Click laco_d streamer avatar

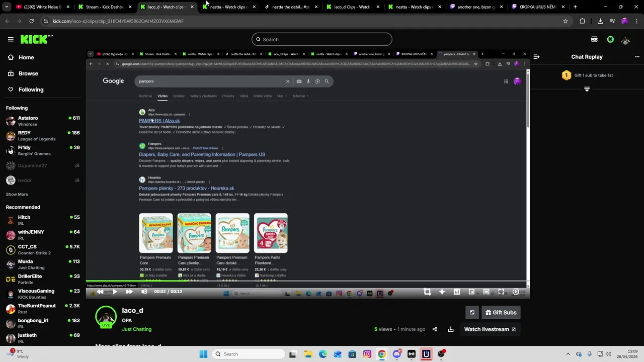(x=106, y=317)
